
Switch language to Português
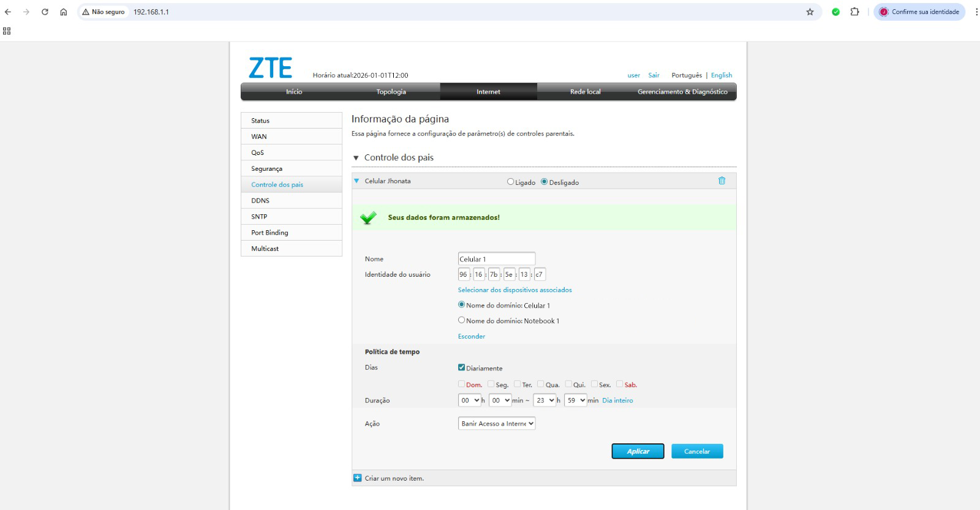(687, 75)
